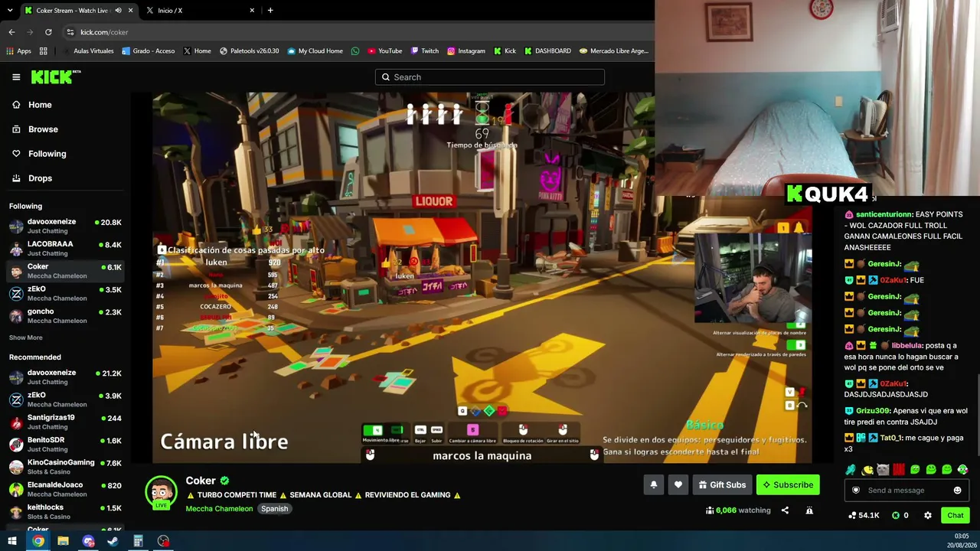This screenshot has height=551, width=980.
Task: Select the Spanish language tag
Action: (274, 509)
